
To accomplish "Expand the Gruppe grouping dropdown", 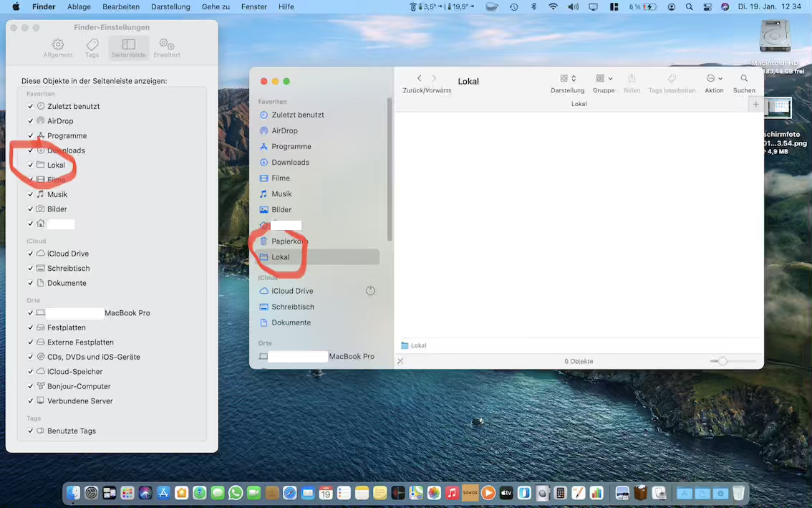I will point(604,79).
